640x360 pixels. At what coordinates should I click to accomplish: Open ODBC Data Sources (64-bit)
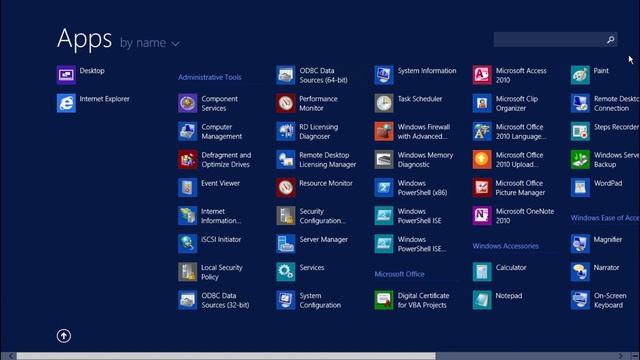point(312,75)
